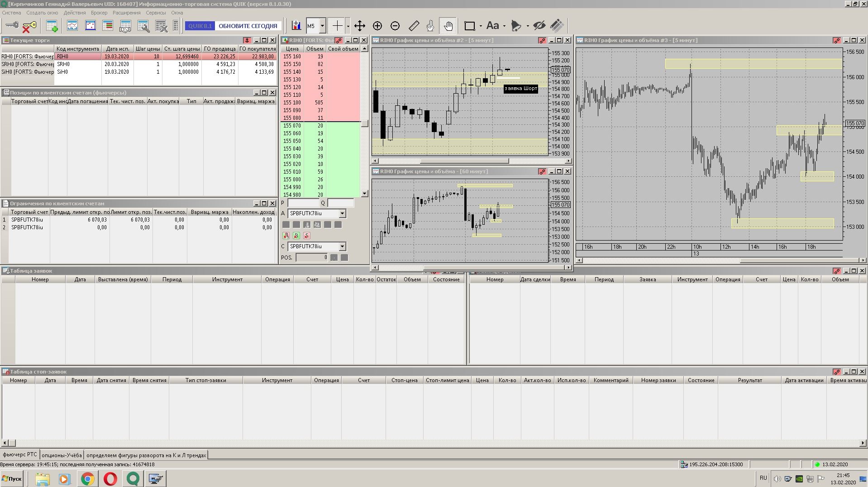Open file explorer folder in the taskbar

(43, 479)
